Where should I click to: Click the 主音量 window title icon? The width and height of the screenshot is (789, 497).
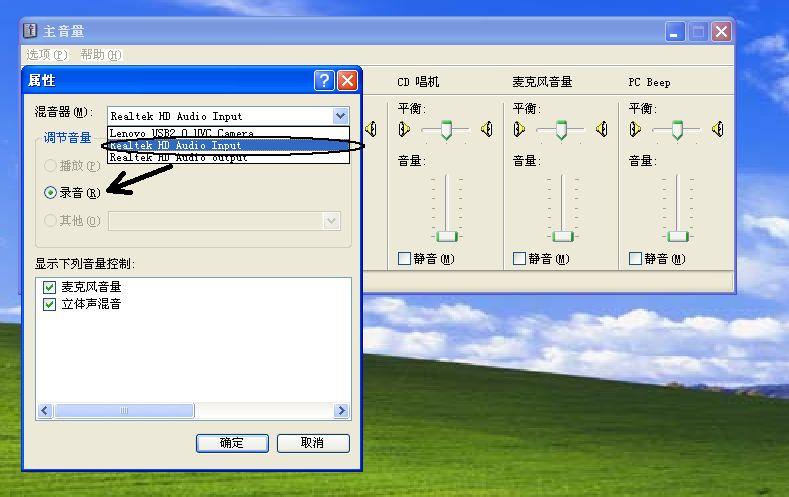pos(30,31)
